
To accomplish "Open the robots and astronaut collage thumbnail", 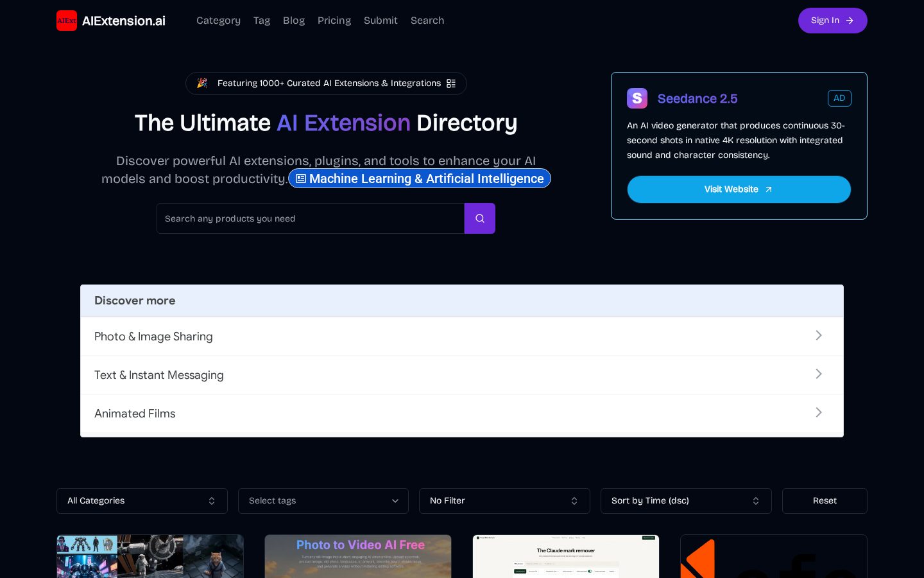I will 150,556.
